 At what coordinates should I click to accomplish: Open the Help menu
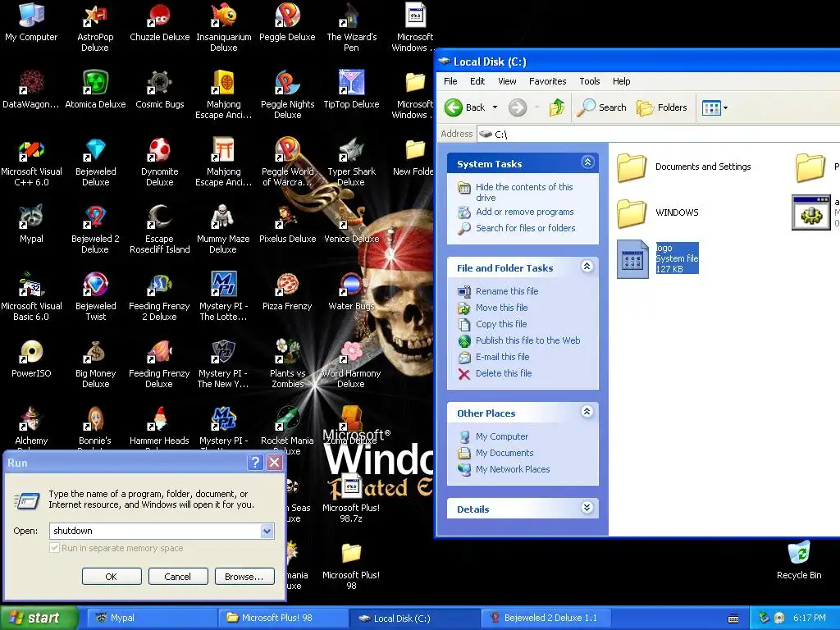(622, 81)
